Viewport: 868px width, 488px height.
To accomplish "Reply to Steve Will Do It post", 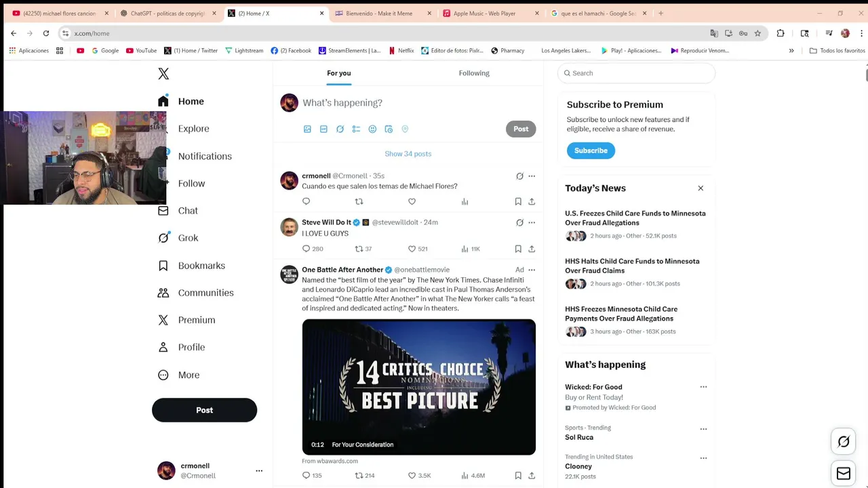I will 306,249.
